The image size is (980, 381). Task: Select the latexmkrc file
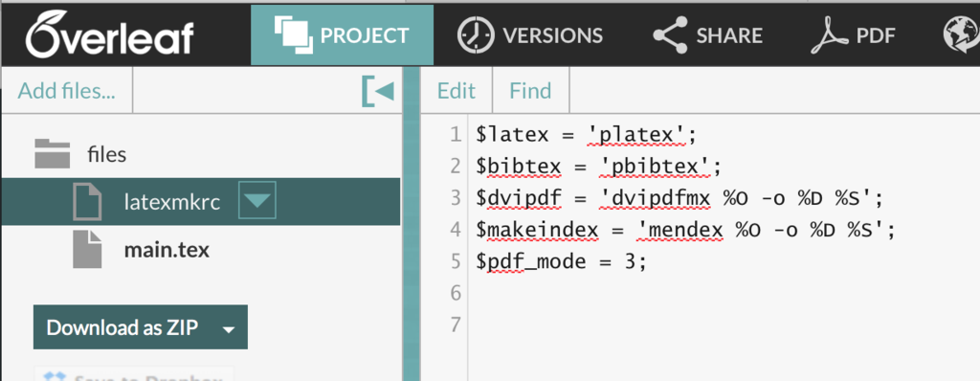tap(200, 201)
